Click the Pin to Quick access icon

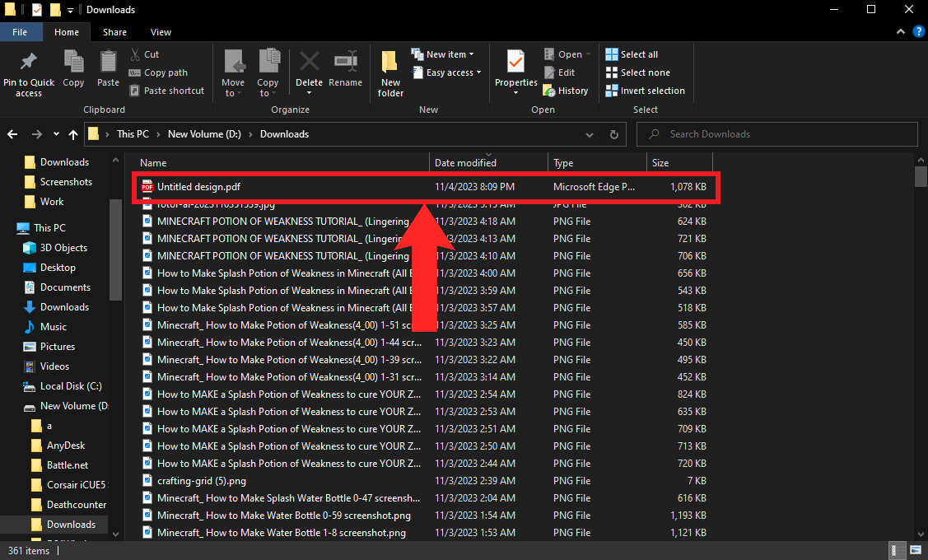28,63
